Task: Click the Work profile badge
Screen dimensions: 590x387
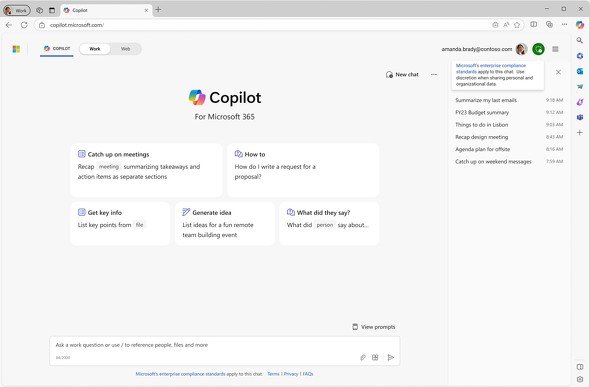Action: pos(17,10)
